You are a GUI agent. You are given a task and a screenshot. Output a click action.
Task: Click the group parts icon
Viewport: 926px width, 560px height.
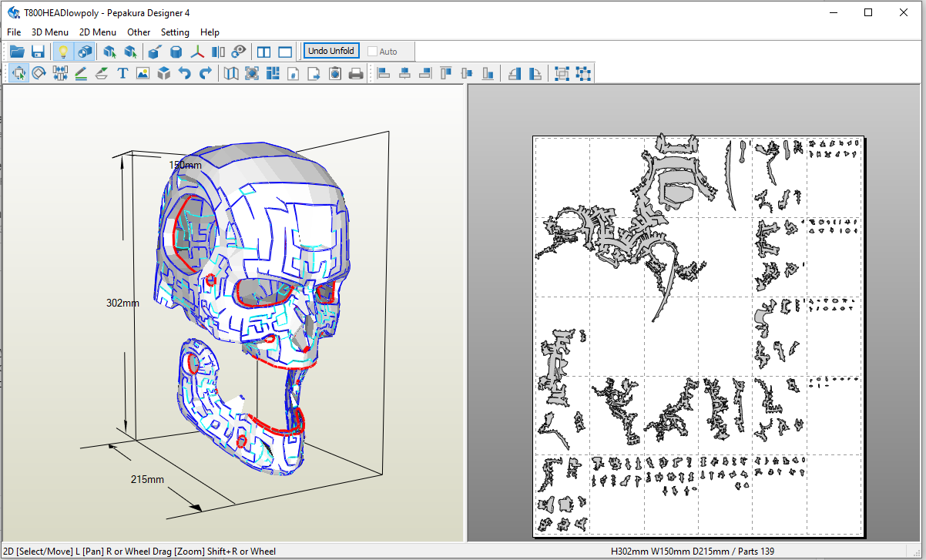(x=562, y=73)
